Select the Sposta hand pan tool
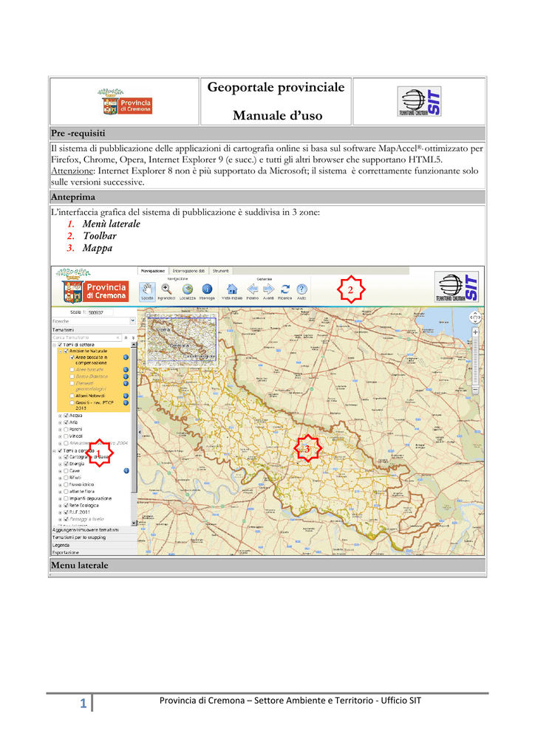This screenshot has width=535, height=756. click(147, 292)
